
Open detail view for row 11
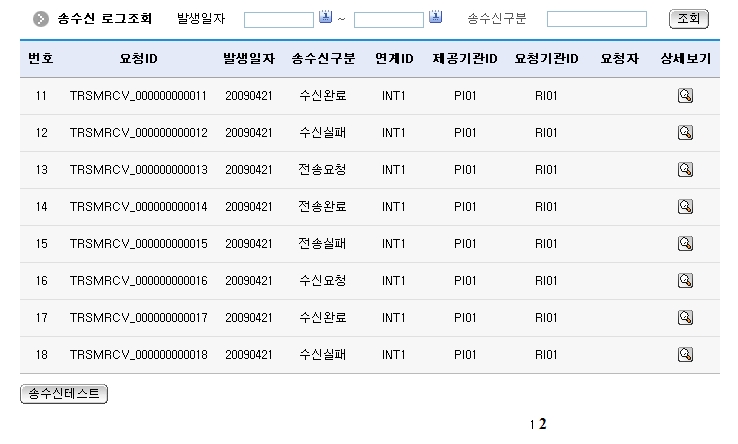(x=685, y=96)
